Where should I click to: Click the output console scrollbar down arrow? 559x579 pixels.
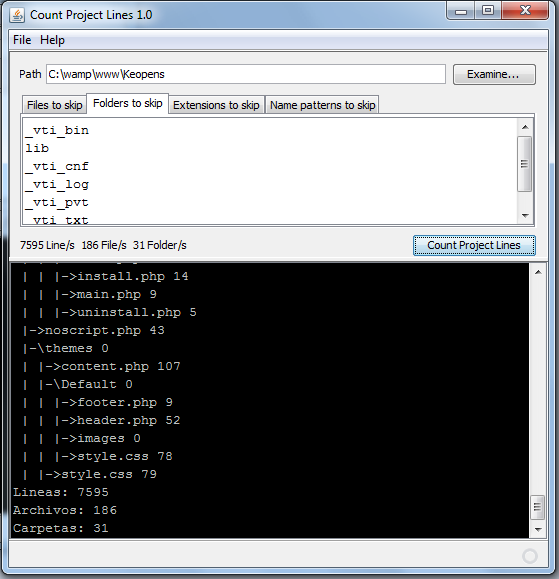coord(538,530)
